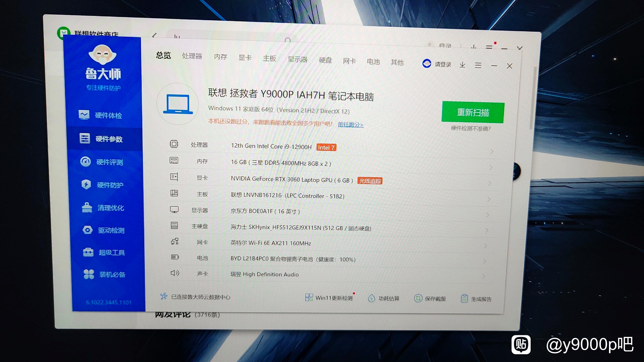Click the 请登录 user avatar icon
This screenshot has width=644, height=362.
click(x=426, y=64)
